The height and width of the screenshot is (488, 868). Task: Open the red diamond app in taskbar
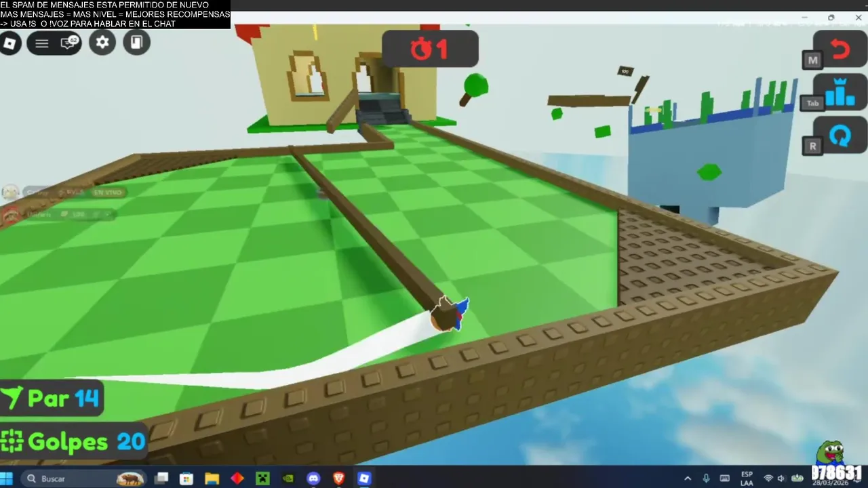coord(237,479)
